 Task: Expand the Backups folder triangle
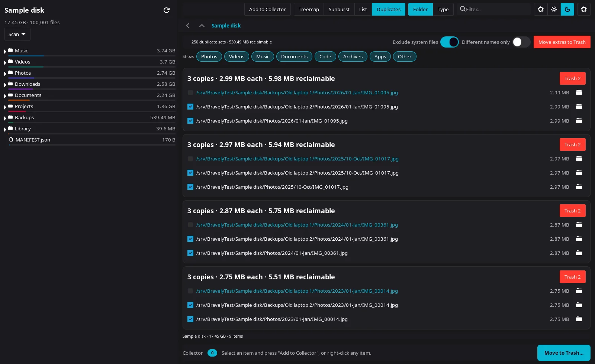[x=5, y=118]
